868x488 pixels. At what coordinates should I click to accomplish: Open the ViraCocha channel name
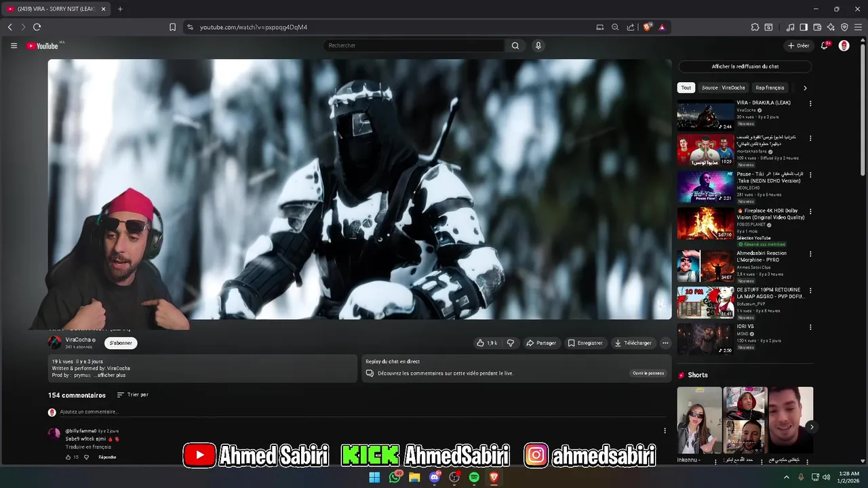point(78,340)
